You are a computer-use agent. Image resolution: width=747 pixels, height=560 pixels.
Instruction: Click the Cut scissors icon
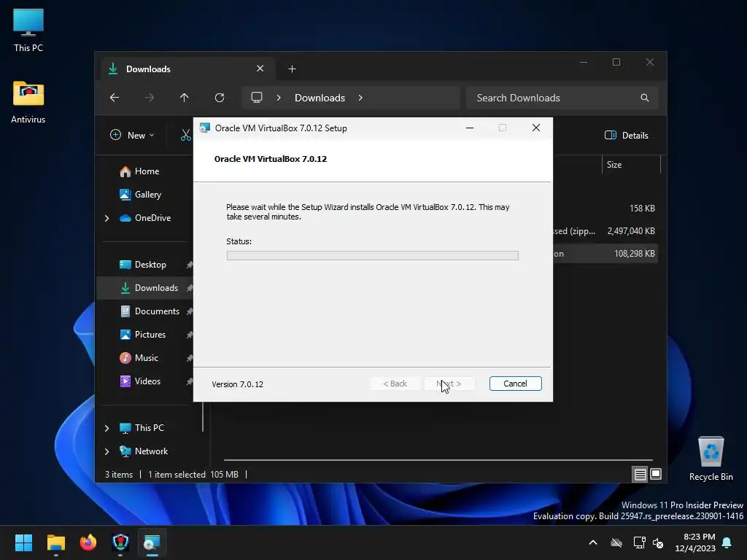coord(186,135)
